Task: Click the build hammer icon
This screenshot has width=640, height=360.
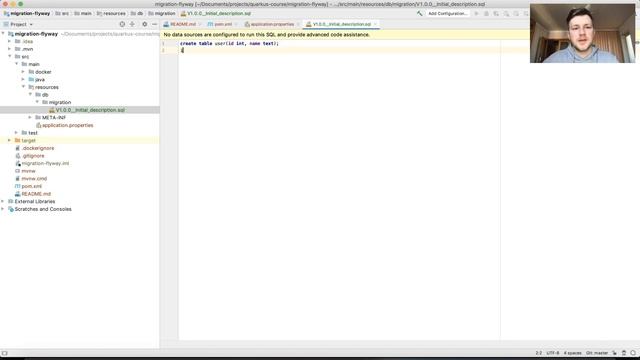Action: coord(419,13)
